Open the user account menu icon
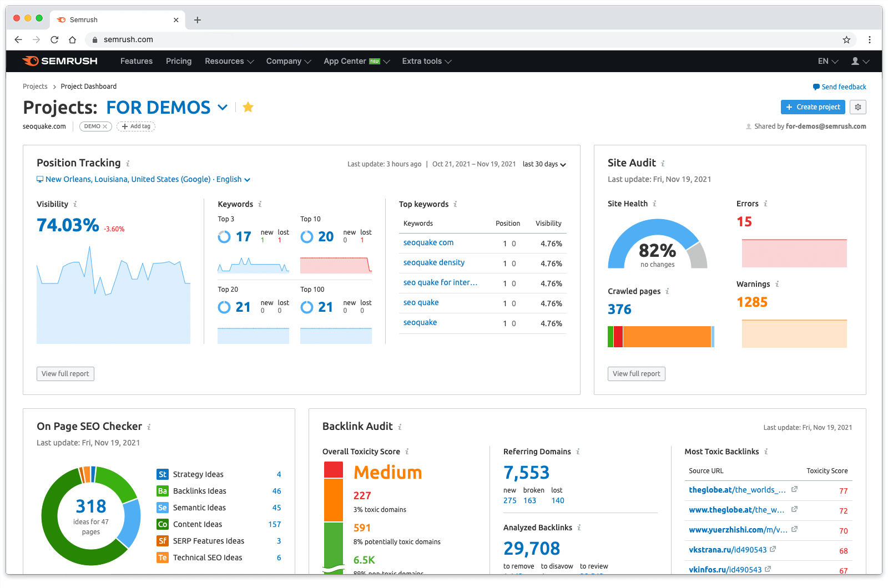888x588 pixels. point(860,61)
